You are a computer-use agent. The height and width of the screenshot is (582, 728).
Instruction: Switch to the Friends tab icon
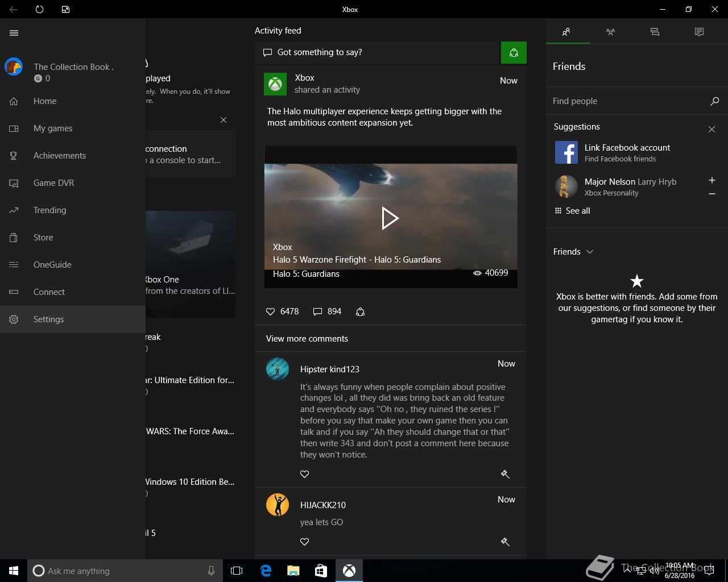coord(566,32)
